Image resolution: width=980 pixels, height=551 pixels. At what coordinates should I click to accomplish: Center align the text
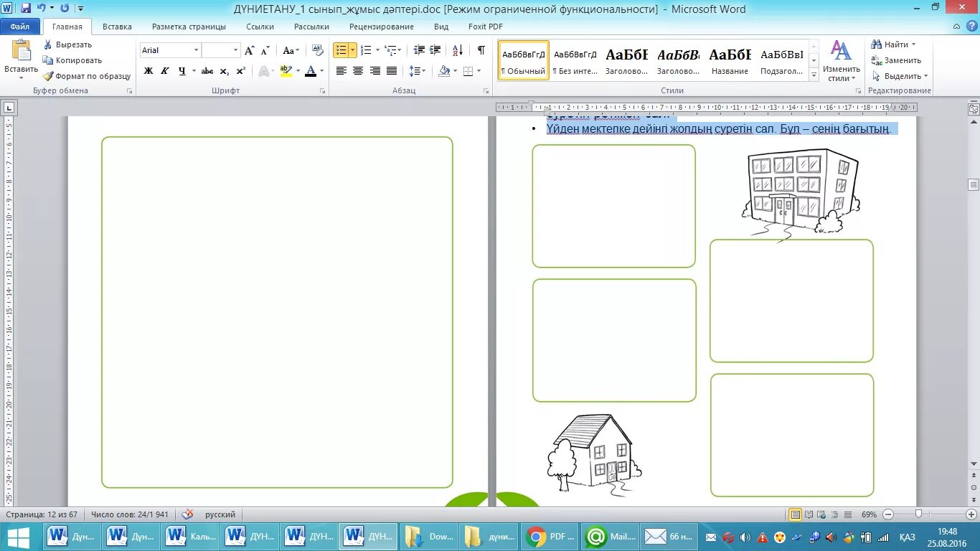[358, 71]
